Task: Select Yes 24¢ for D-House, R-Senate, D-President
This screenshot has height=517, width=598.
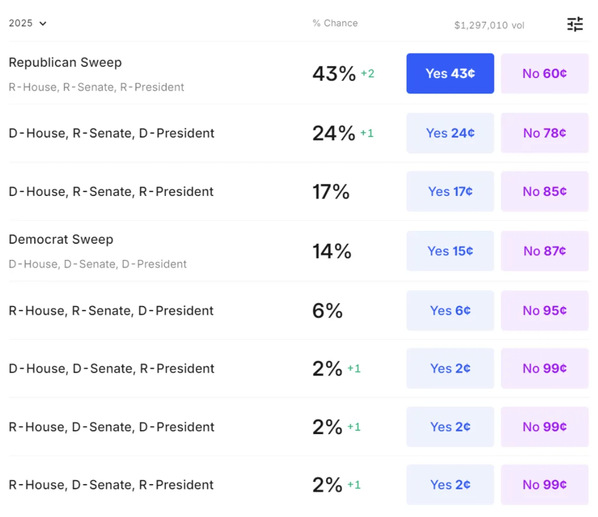Action: pyautogui.click(x=450, y=133)
